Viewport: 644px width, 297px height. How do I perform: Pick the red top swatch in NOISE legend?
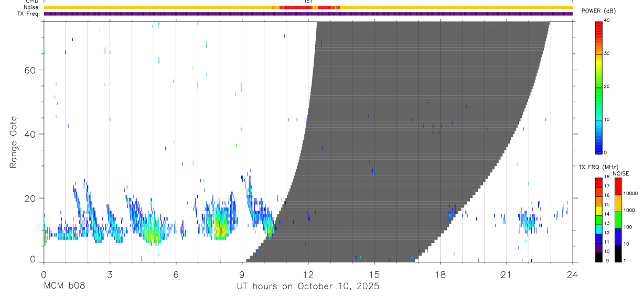(618, 186)
